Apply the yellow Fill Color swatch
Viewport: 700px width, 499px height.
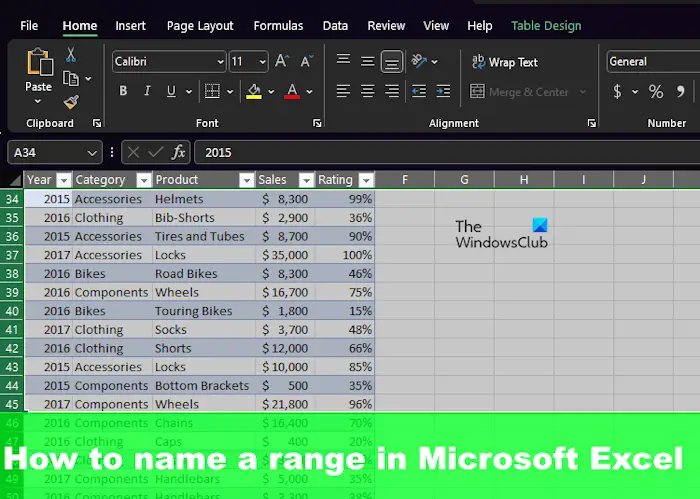tap(254, 91)
